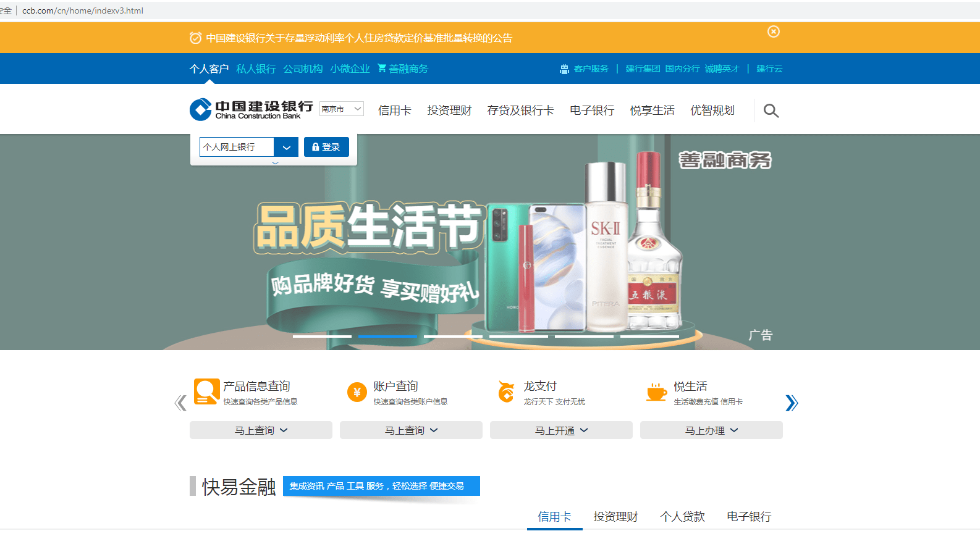Image resolution: width=980 pixels, height=552 pixels.
Task: Go to fourth banner slide indicator
Action: pos(518,337)
